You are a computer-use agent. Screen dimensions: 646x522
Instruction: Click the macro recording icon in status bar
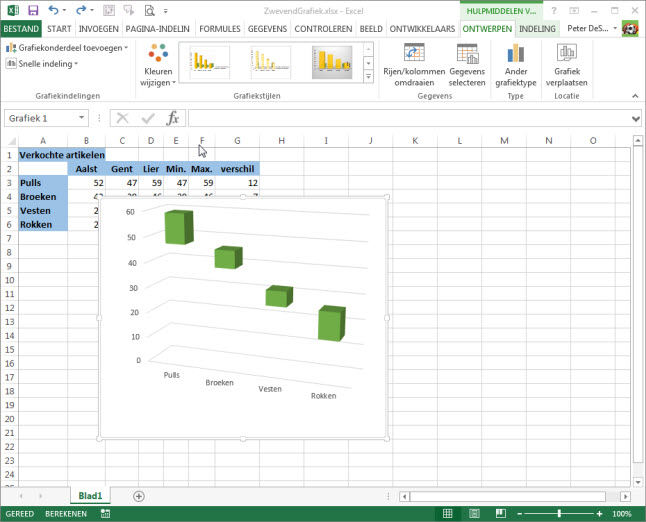click(x=105, y=513)
